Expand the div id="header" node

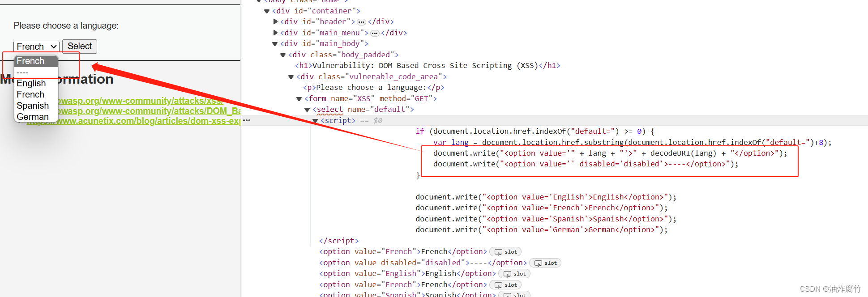point(275,21)
